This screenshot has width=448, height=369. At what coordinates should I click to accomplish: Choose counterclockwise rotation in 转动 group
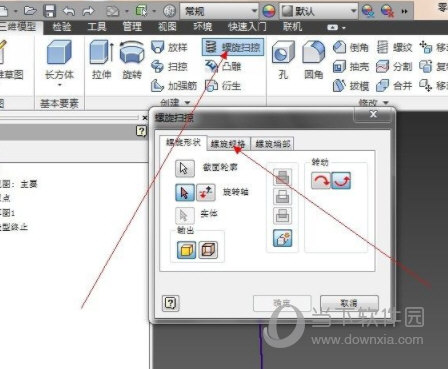coord(341,180)
